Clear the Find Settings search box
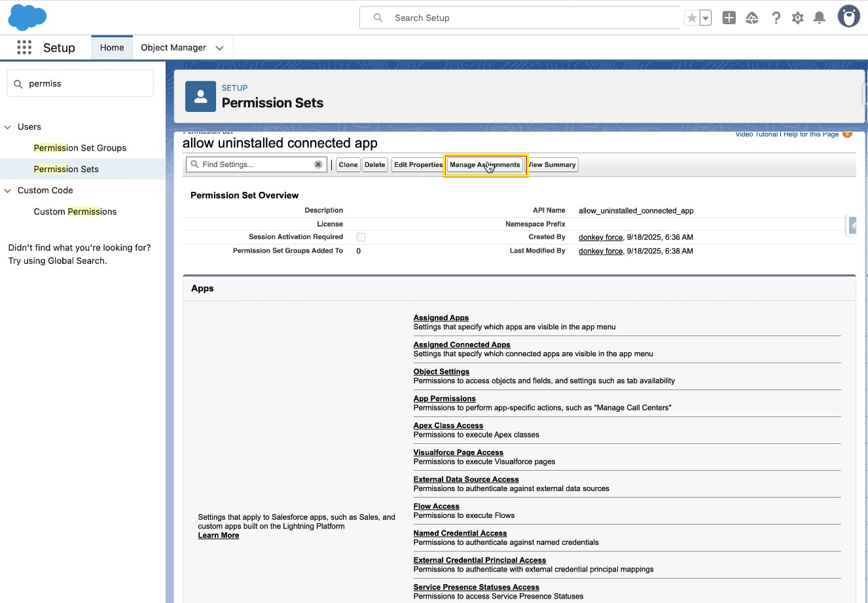 (x=318, y=164)
